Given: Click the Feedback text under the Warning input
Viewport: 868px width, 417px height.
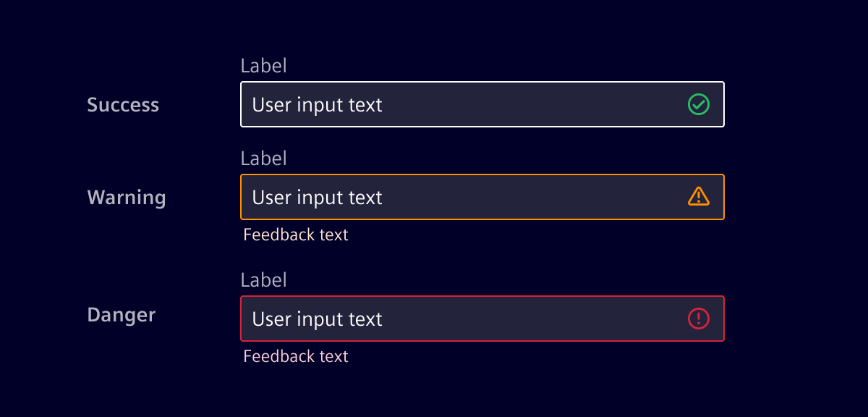Looking at the screenshot, I should [x=295, y=235].
